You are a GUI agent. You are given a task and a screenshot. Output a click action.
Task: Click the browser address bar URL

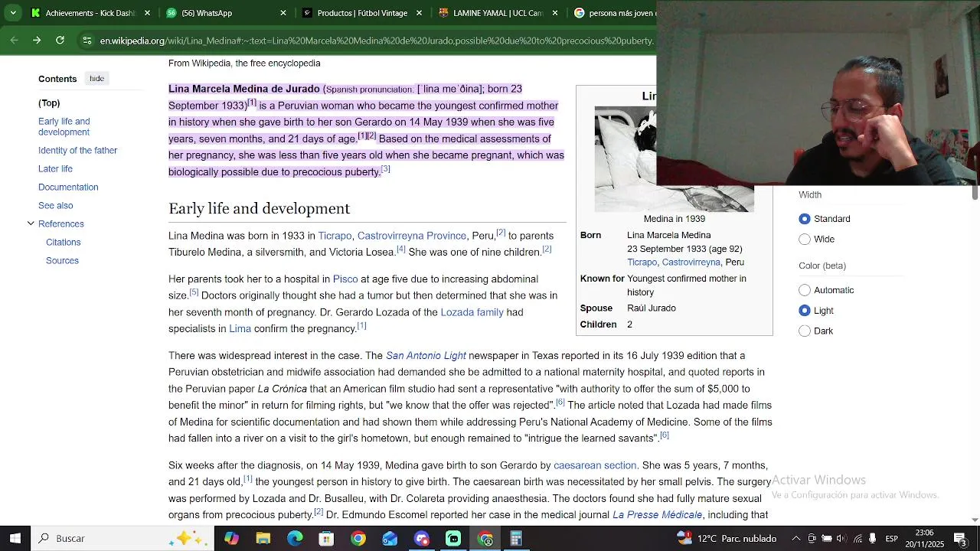coord(376,41)
